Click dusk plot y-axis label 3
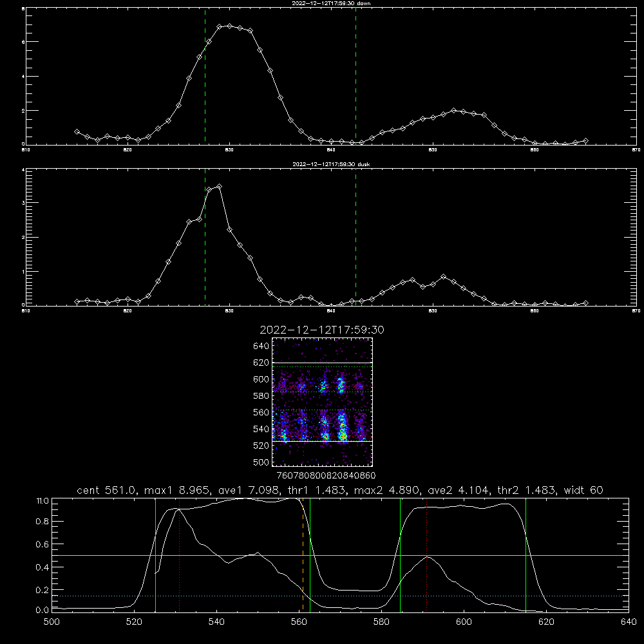 23,203
